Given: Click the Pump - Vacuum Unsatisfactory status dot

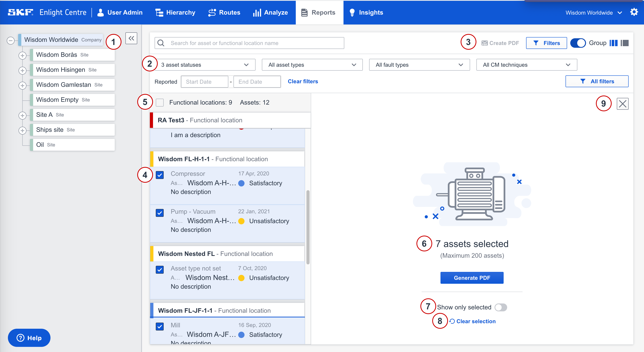Looking at the screenshot, I should (241, 221).
